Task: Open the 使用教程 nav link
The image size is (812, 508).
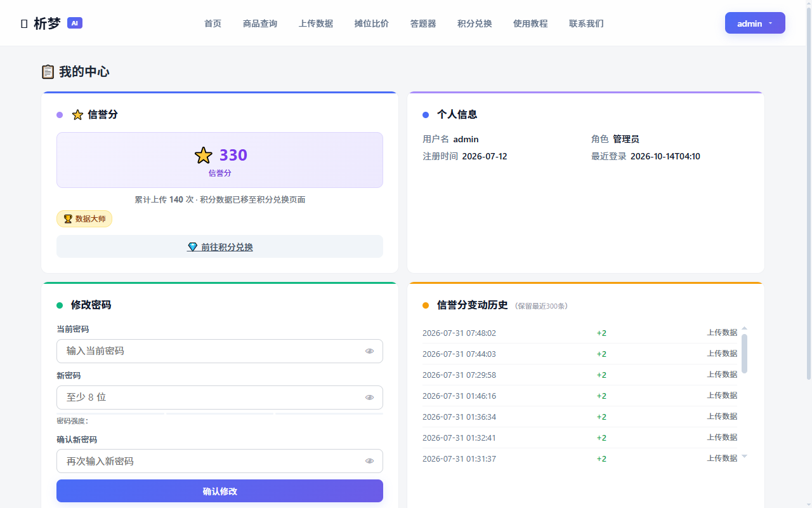Action: (x=530, y=23)
